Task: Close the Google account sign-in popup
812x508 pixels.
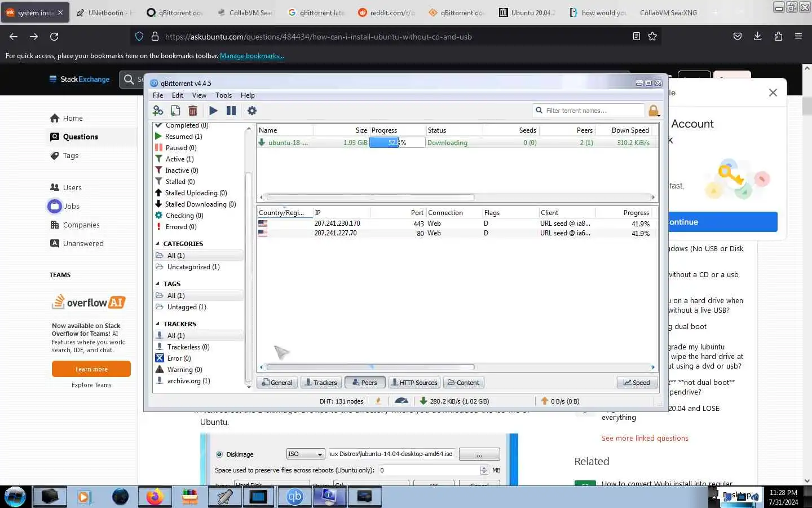Action: click(773, 93)
